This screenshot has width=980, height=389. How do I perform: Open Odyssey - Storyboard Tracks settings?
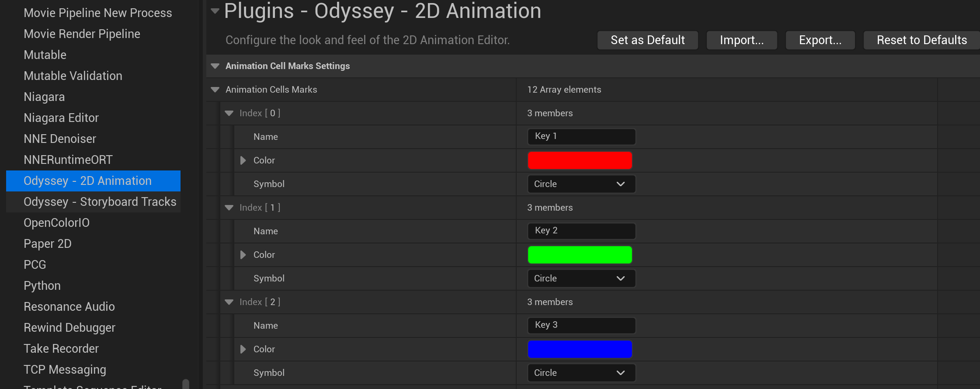pyautogui.click(x=93, y=202)
